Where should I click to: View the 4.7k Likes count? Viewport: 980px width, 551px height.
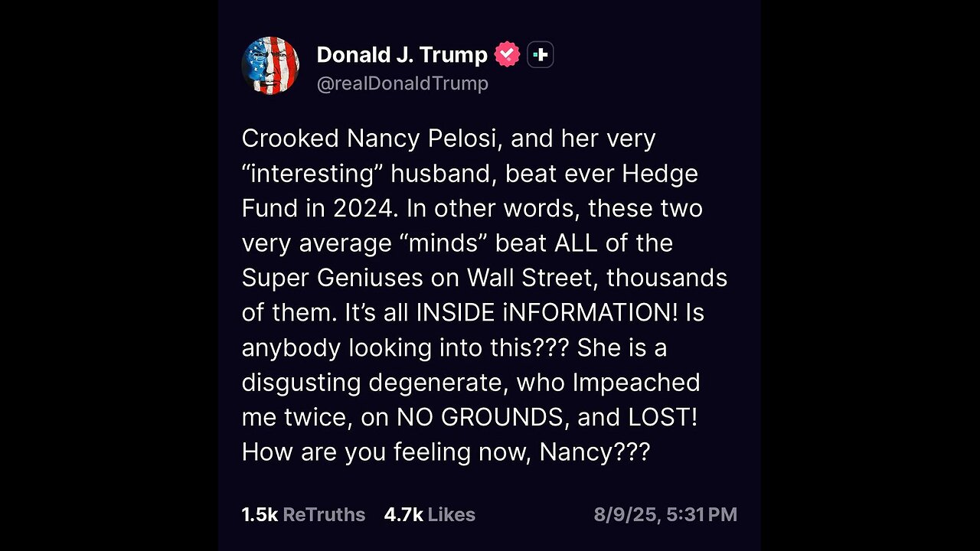403,515
